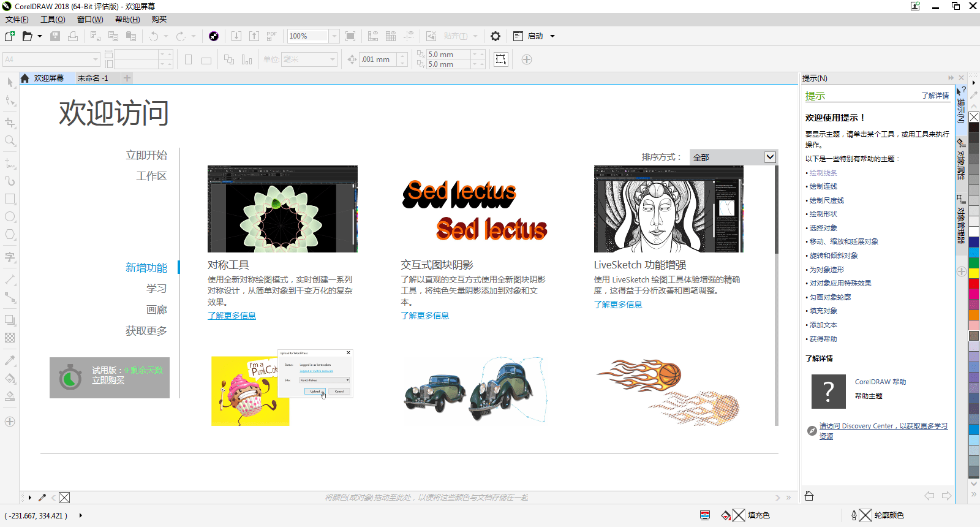Click the Save icon in the toolbar
Image resolution: width=980 pixels, height=527 pixels.
(x=55, y=36)
